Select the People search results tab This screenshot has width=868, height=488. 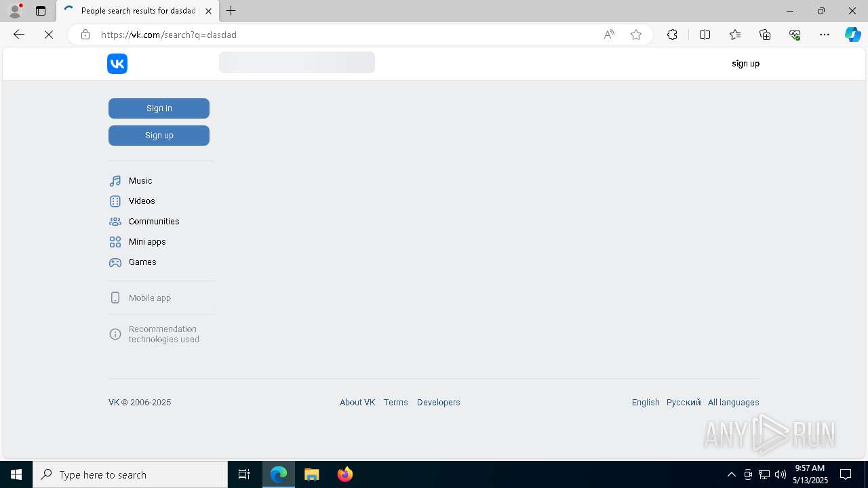138,11
